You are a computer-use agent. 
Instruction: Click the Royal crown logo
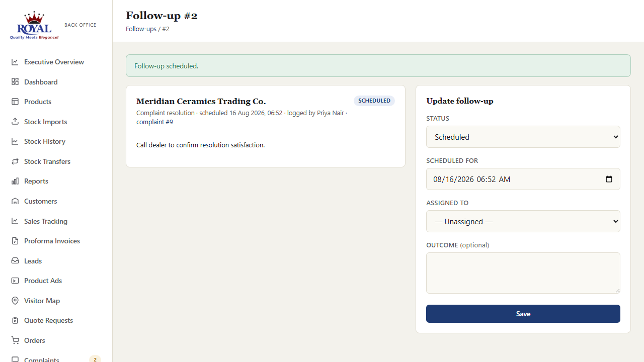34,25
